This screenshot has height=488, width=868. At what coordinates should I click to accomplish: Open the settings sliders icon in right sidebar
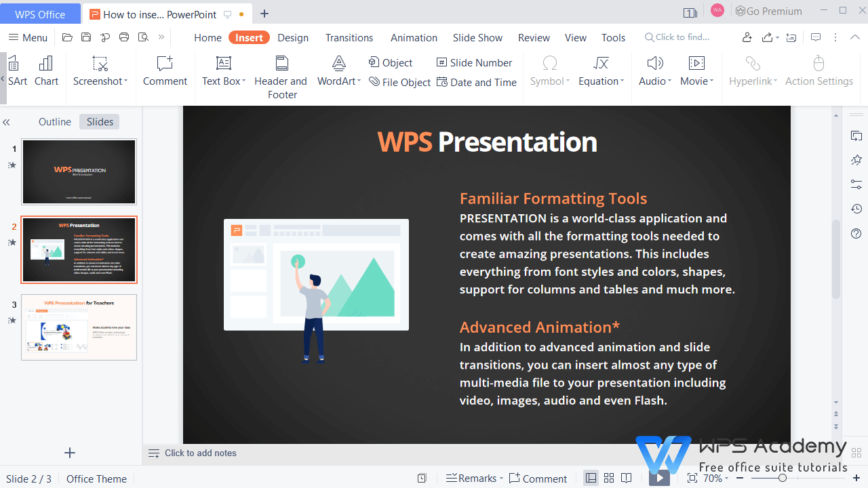pos(856,184)
